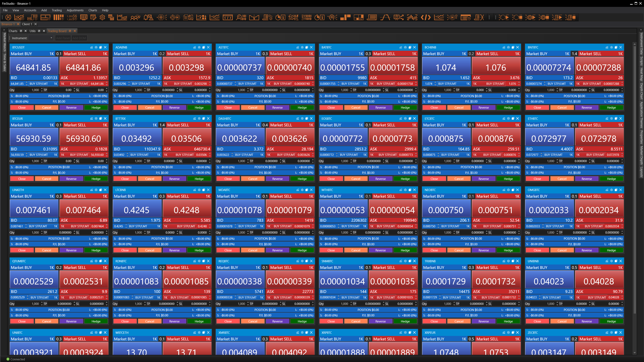Click the first circular-arrows Start icon

click(503, 18)
